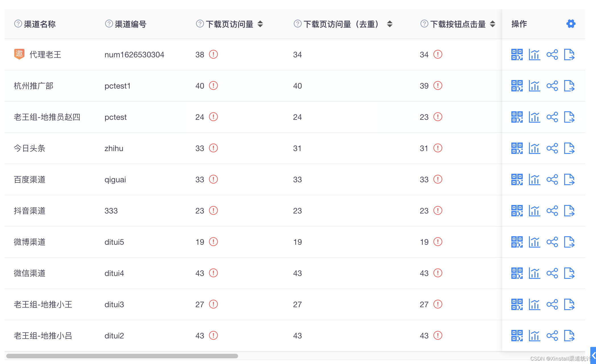View statistics chart for 百度渠道
The height and width of the screenshot is (364, 596).
coord(534,179)
